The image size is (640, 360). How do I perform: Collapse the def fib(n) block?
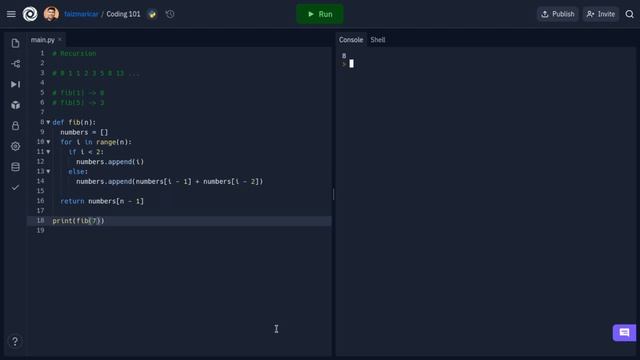coord(48,122)
